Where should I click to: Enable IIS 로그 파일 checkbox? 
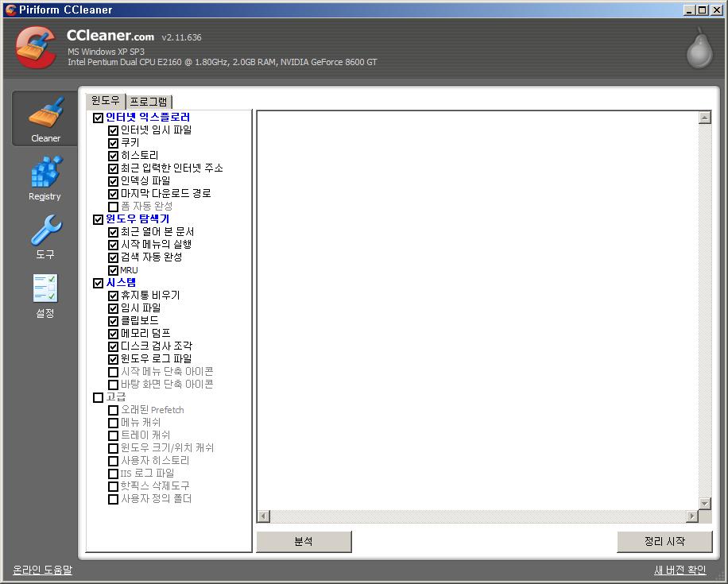[113, 474]
